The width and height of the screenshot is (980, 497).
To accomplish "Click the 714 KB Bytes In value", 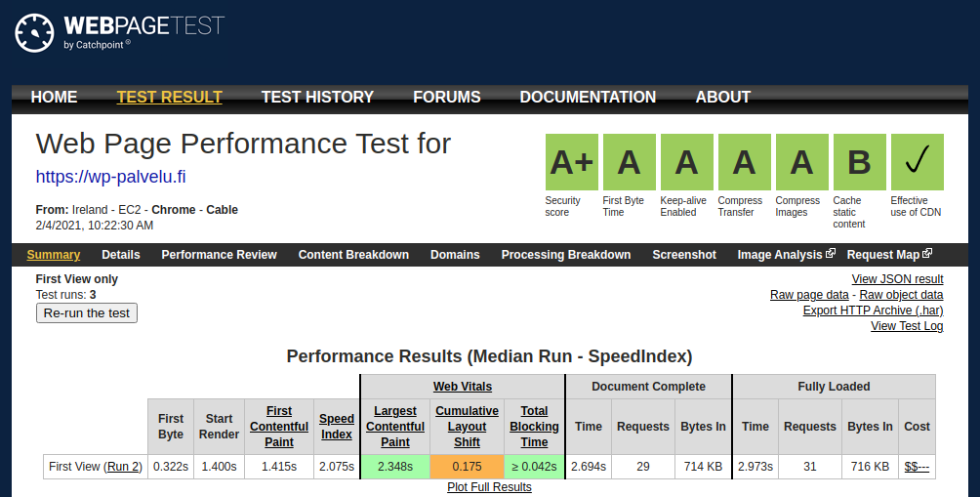I will tap(703, 467).
